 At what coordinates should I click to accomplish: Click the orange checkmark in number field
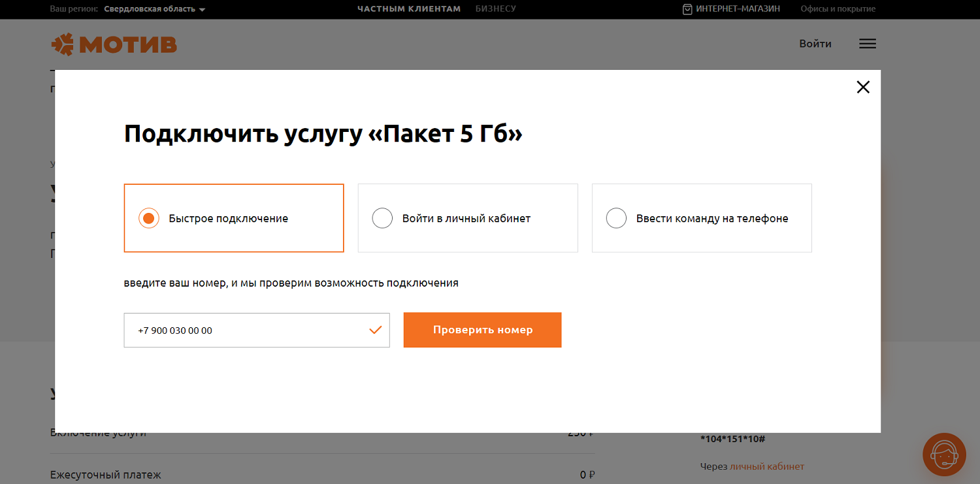click(375, 330)
